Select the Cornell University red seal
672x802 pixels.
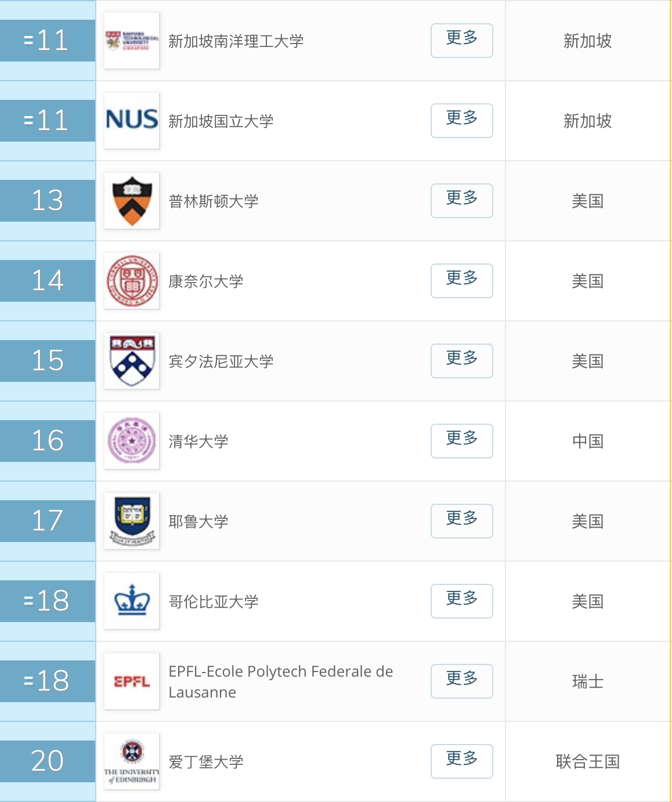point(132,281)
